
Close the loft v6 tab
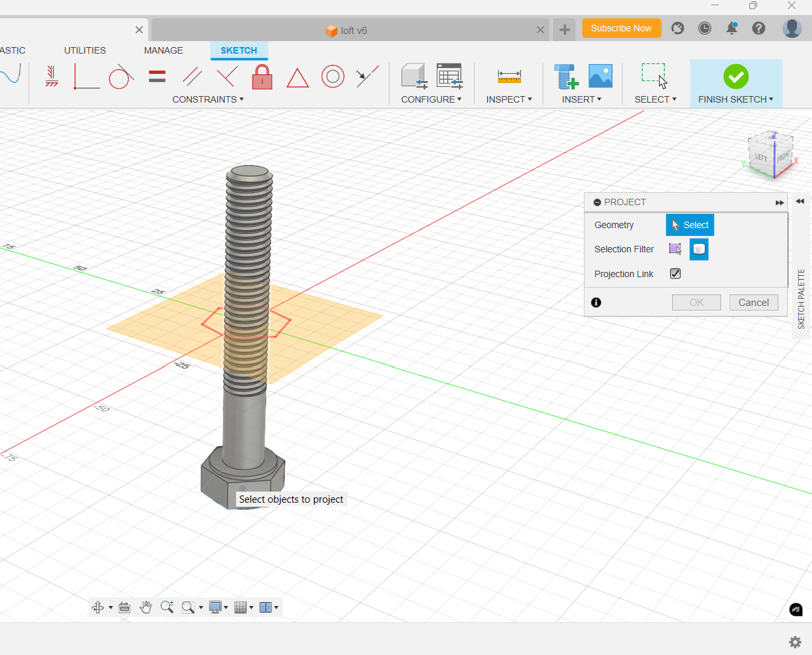(x=540, y=30)
